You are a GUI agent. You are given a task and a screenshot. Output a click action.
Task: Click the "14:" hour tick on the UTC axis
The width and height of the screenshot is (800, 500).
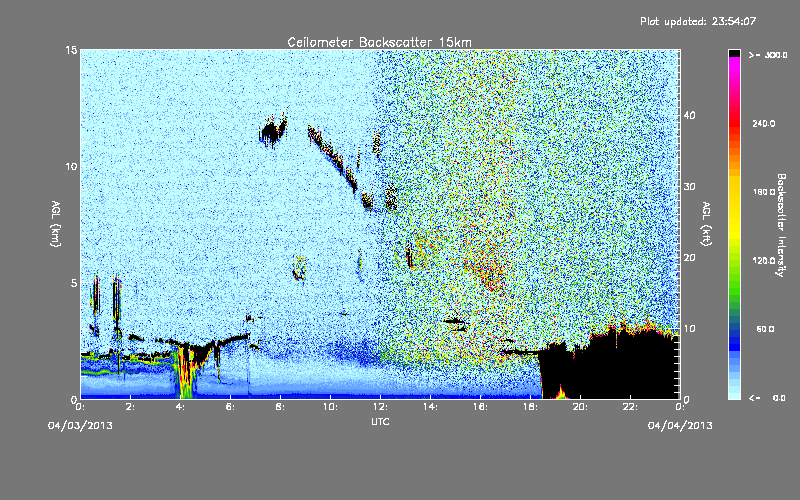coord(431,407)
